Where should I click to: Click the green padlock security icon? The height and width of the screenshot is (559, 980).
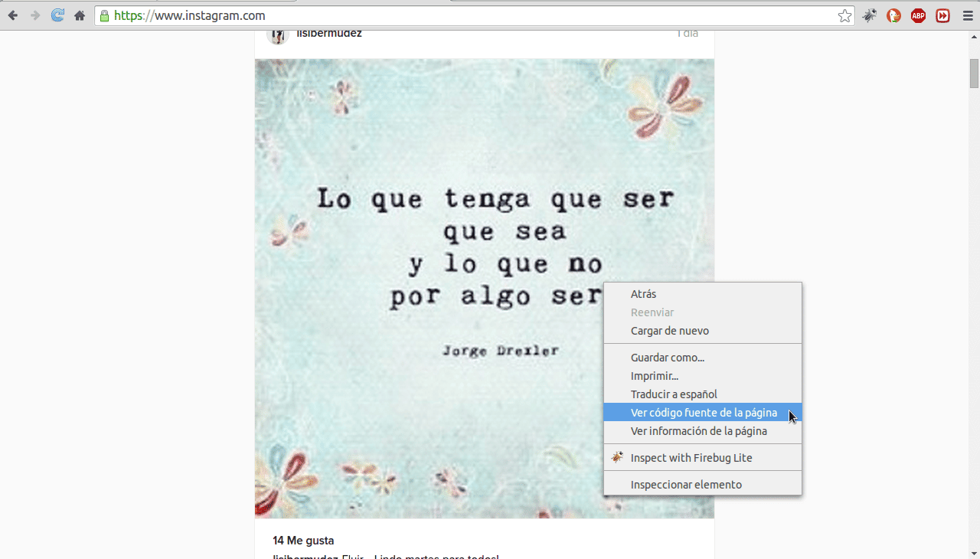click(104, 16)
